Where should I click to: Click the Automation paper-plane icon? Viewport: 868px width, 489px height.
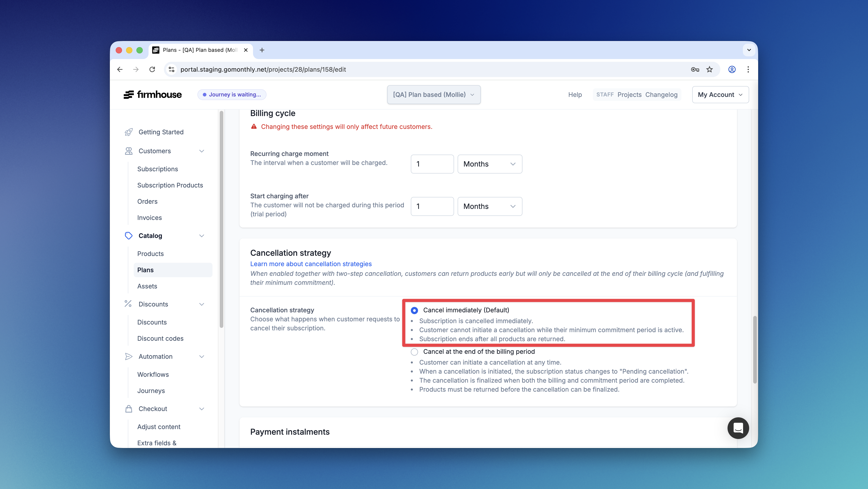tap(128, 356)
